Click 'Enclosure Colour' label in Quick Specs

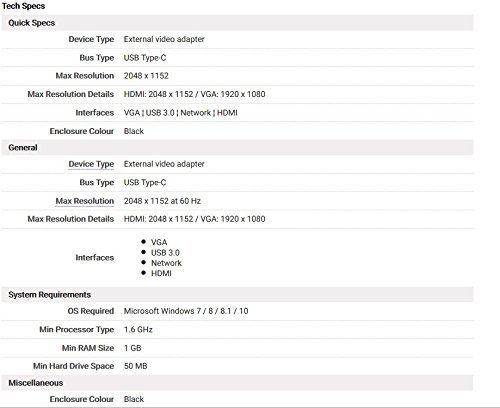pos(82,131)
